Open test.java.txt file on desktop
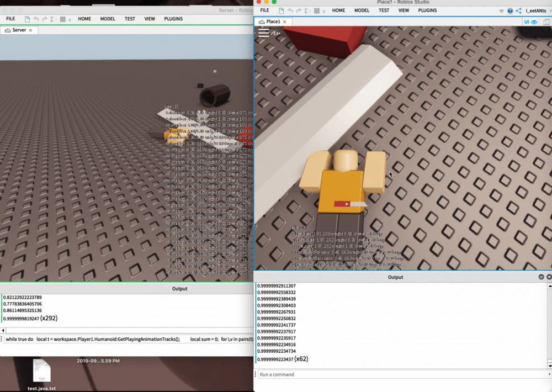The width and height of the screenshot is (552, 392). (x=41, y=375)
